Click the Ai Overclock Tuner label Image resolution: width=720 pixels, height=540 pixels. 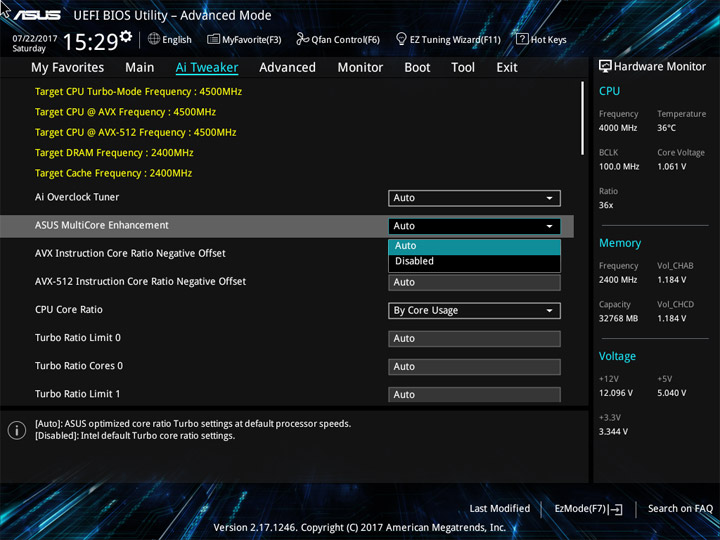point(77,197)
